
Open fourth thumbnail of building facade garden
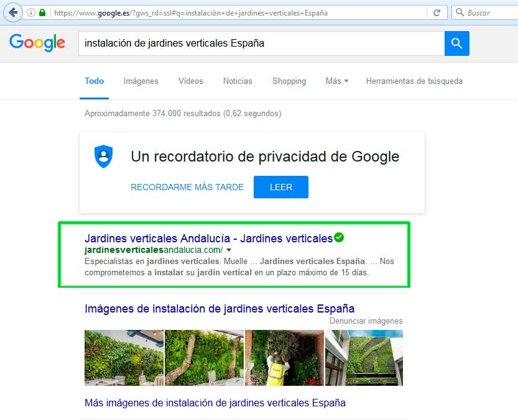[x=364, y=358]
